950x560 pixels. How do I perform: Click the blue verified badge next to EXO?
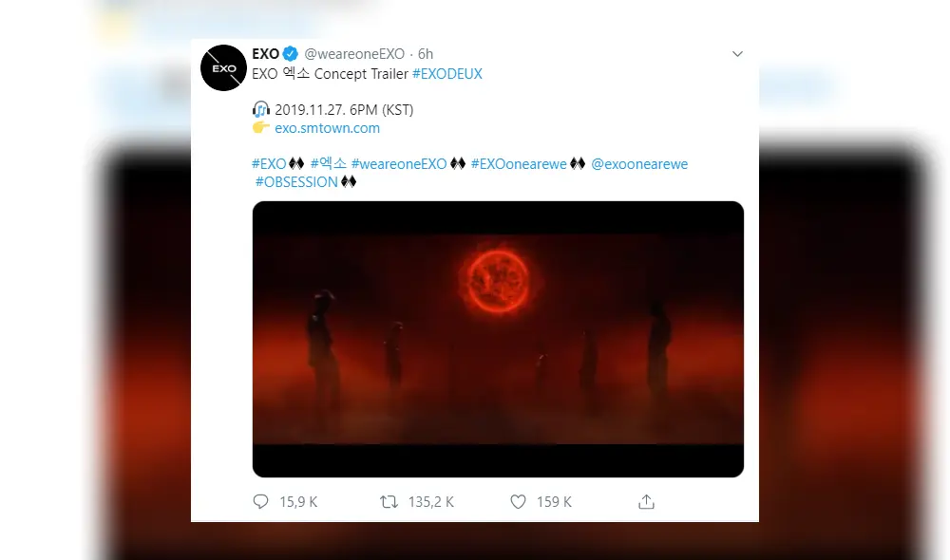click(x=287, y=54)
